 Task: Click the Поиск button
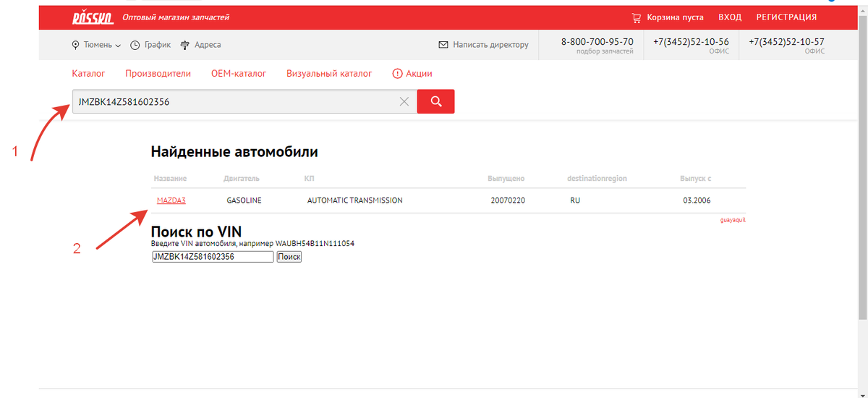289,257
